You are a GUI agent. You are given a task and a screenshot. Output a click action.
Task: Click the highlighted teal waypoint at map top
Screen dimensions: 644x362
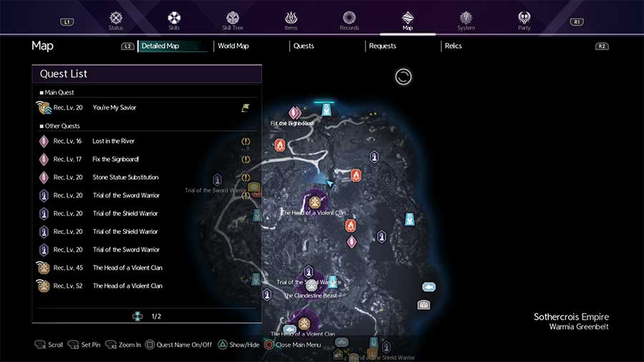pyautogui.click(x=326, y=109)
